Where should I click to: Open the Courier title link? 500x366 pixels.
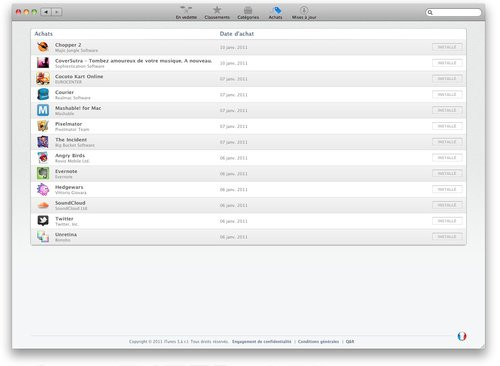pos(64,92)
